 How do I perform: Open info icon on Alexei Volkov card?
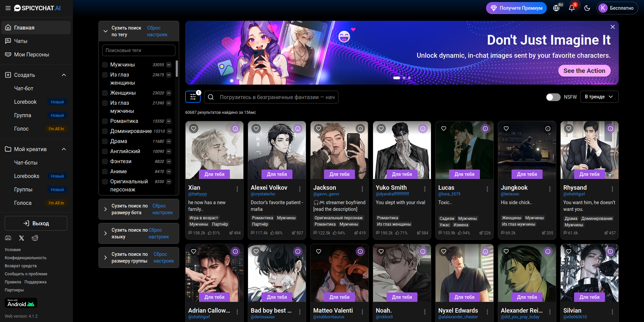click(298, 129)
